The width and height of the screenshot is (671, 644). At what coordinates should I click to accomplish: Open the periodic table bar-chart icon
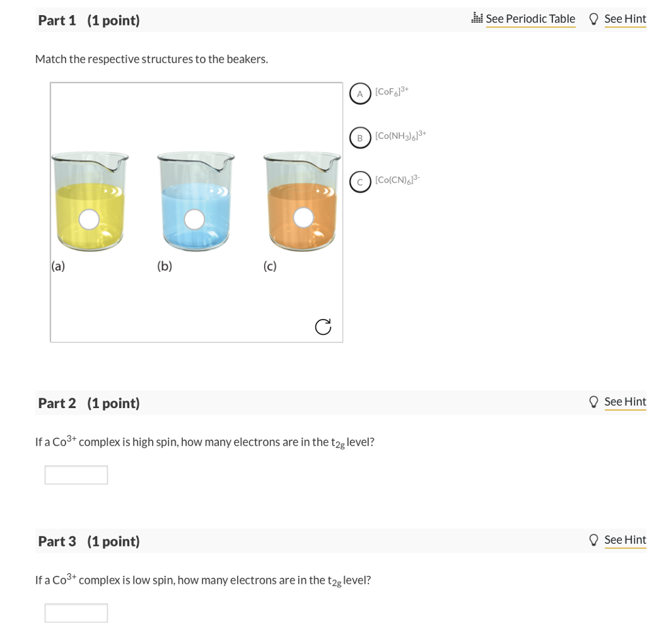tap(476, 18)
